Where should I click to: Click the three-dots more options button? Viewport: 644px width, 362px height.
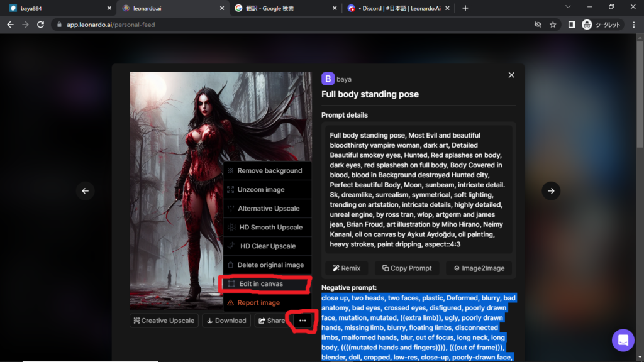click(303, 321)
